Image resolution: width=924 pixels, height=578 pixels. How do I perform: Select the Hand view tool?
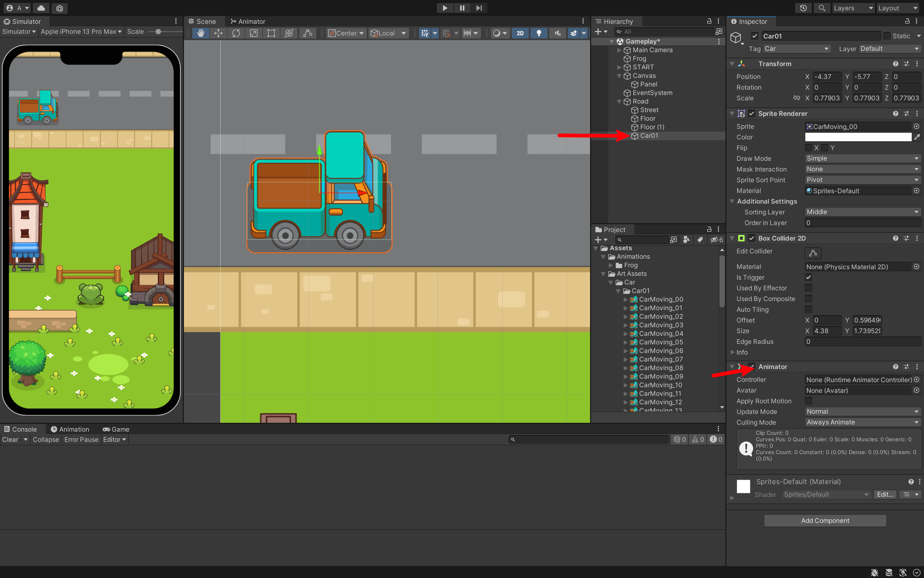coord(201,33)
